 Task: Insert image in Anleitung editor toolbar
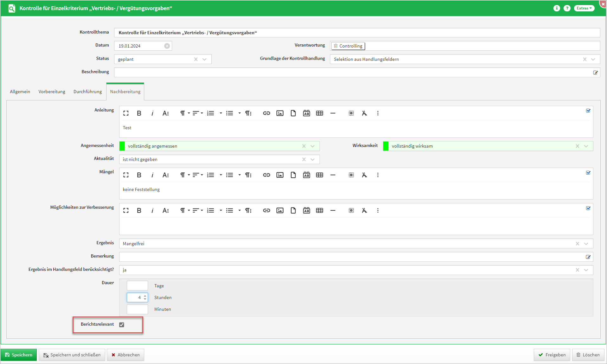(280, 113)
